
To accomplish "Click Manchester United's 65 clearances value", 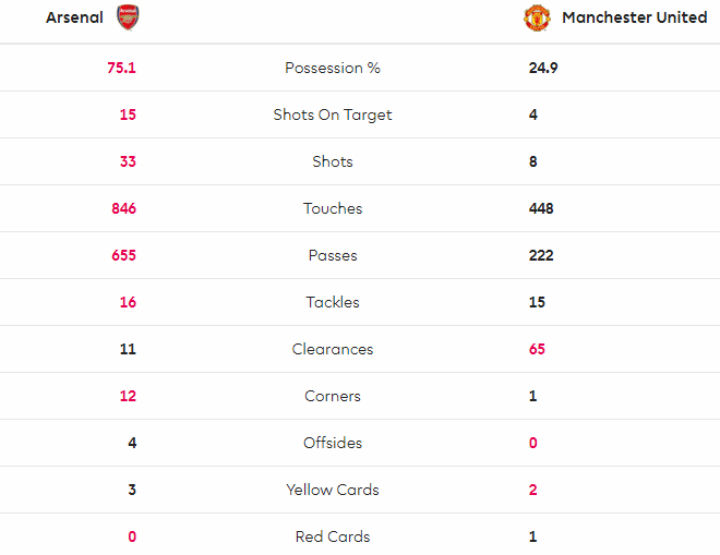I will point(537,349).
